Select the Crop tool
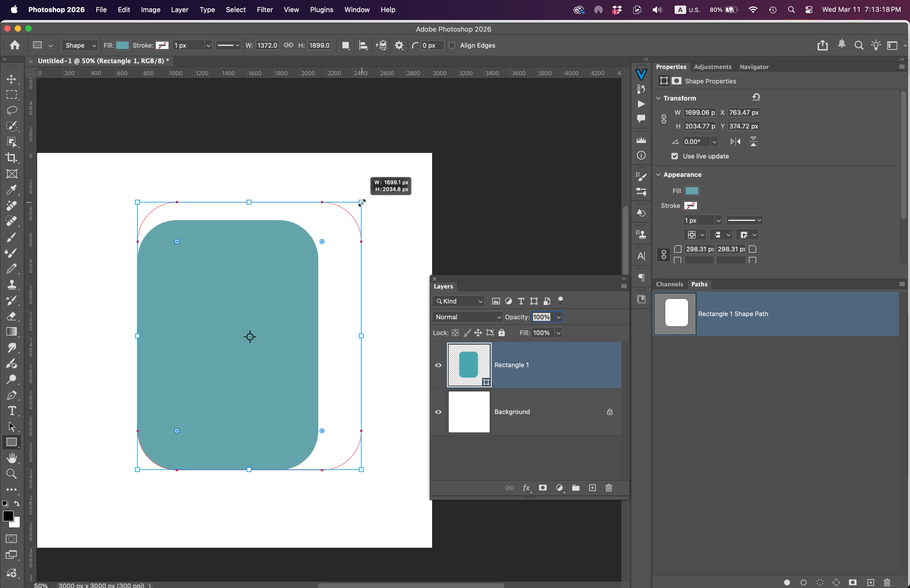Image resolution: width=910 pixels, height=588 pixels. [x=12, y=158]
